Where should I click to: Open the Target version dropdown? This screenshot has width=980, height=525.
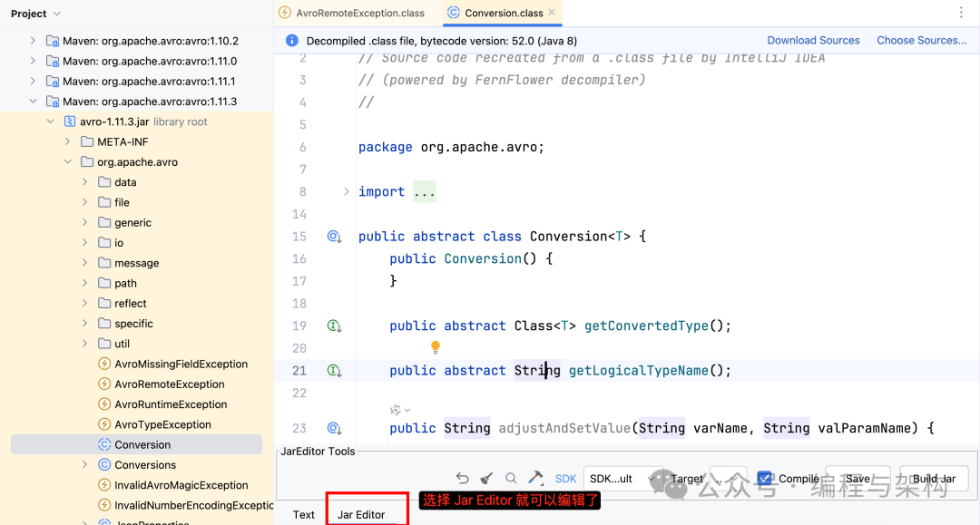pos(729,479)
